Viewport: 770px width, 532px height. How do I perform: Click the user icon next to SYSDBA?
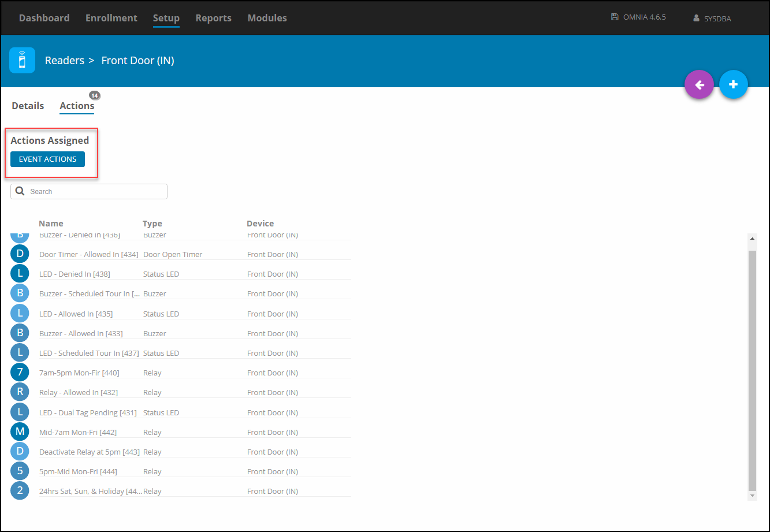(696, 18)
